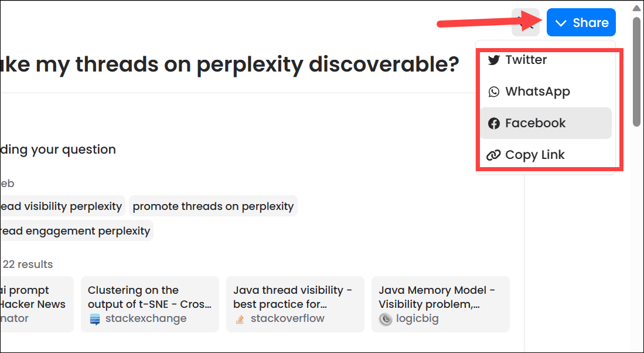Open the 'Clustering on the output of t-SNE' result
The width and height of the screenshot is (644, 353).
tap(149, 304)
